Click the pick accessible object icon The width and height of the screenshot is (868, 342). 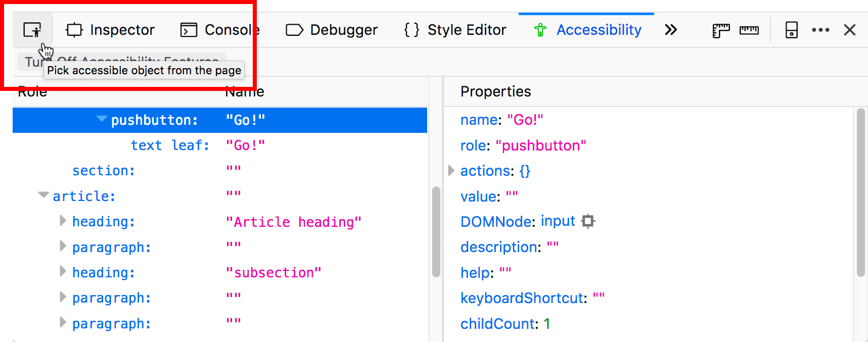tap(32, 30)
